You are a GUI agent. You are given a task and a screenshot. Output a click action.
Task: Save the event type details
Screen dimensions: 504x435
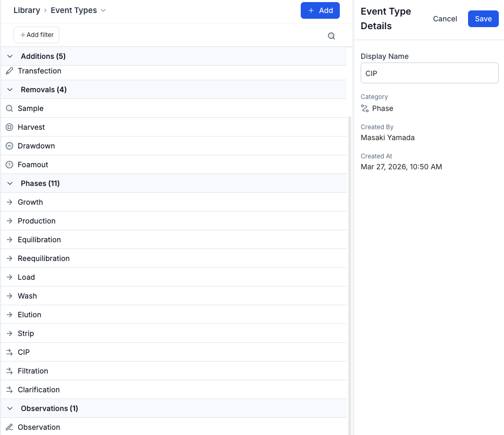(x=483, y=19)
